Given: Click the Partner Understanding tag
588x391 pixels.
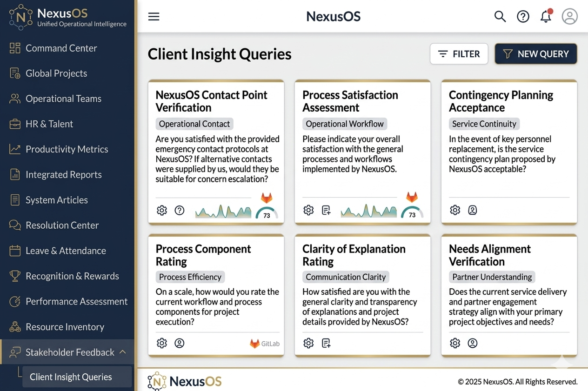Looking at the screenshot, I should click(x=492, y=277).
